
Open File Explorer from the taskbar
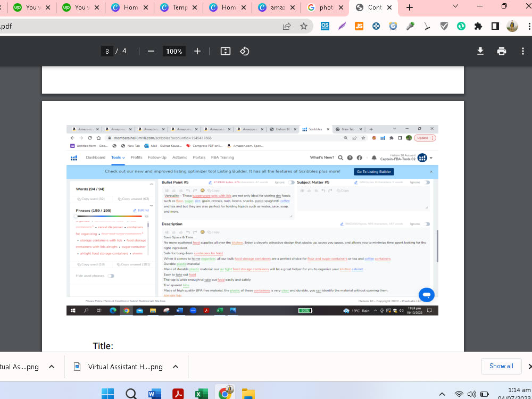click(248, 394)
